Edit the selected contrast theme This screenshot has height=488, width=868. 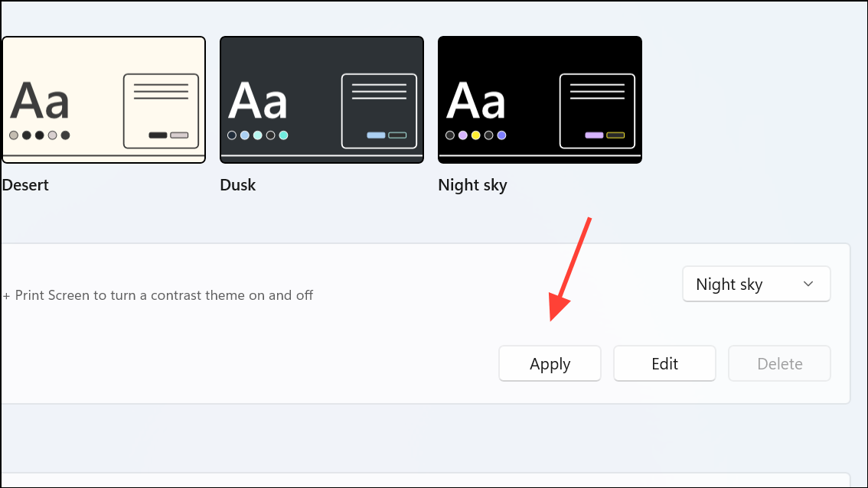pos(664,363)
